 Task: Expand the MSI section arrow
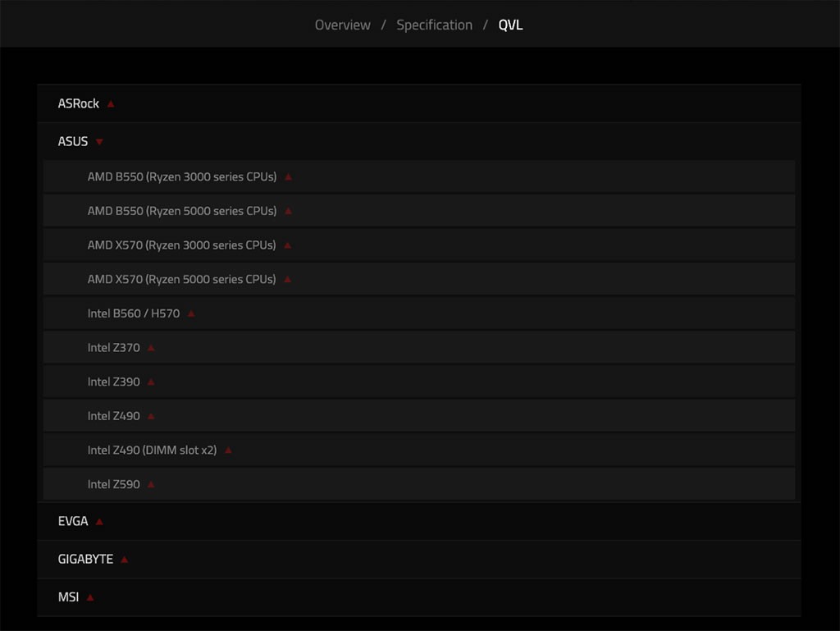90,597
